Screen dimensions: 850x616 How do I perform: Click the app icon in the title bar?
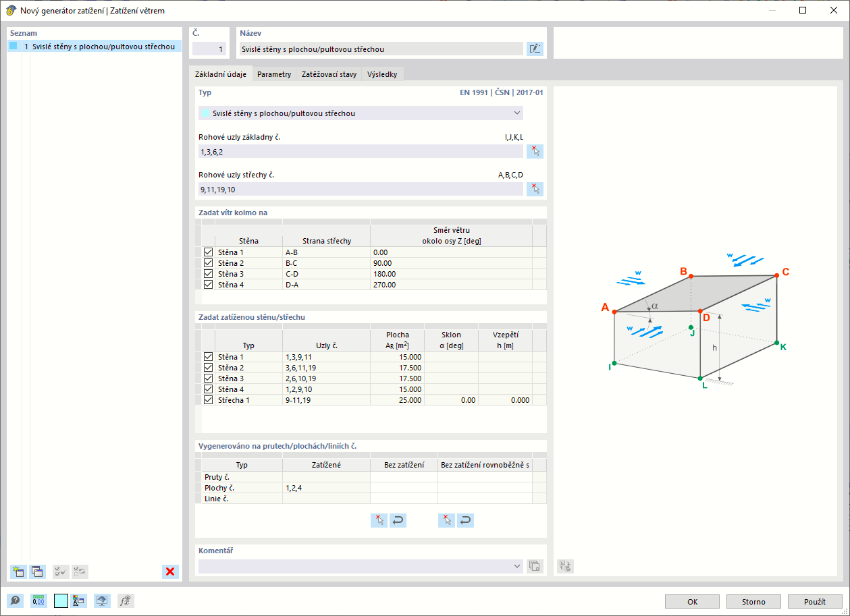11,11
